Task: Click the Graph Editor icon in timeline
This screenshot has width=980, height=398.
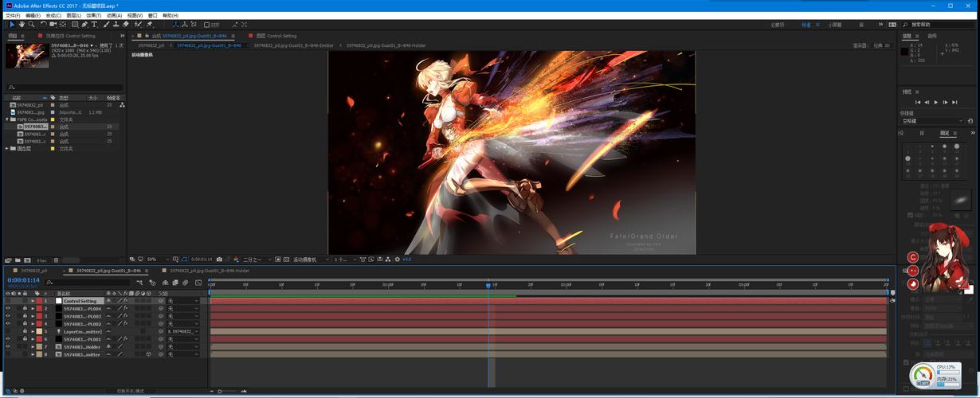Action: 198,283
